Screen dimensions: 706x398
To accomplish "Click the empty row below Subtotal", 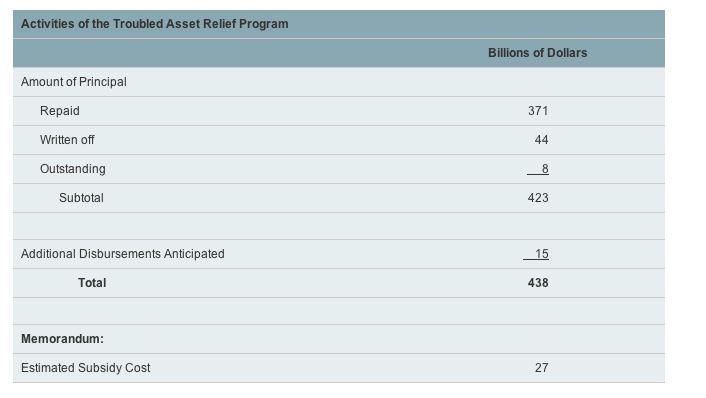I will click(339, 226).
